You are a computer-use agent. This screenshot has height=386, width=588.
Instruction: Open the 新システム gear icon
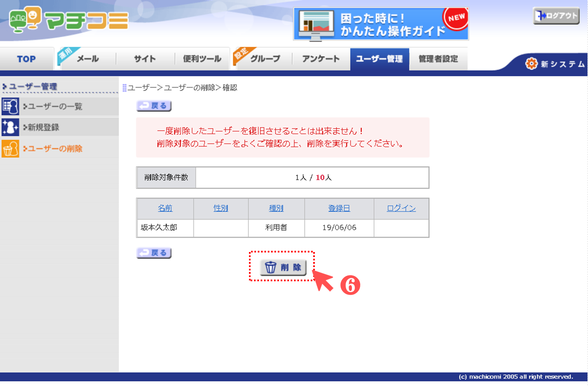pos(531,63)
